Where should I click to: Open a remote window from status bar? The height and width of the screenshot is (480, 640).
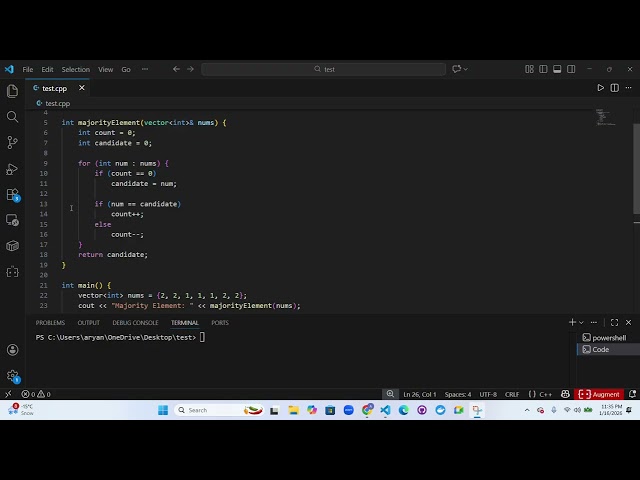pyautogui.click(x=8, y=394)
